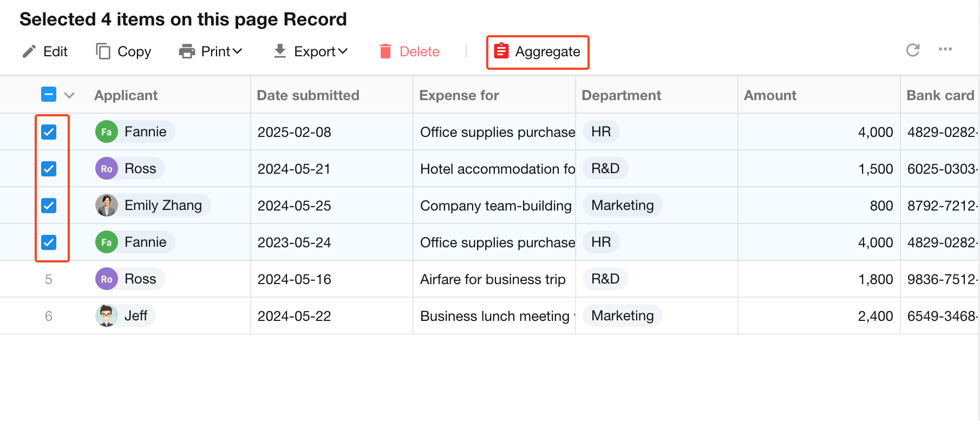The image size is (980, 421).
Task: Open the more options ellipsis menu
Action: (945, 49)
